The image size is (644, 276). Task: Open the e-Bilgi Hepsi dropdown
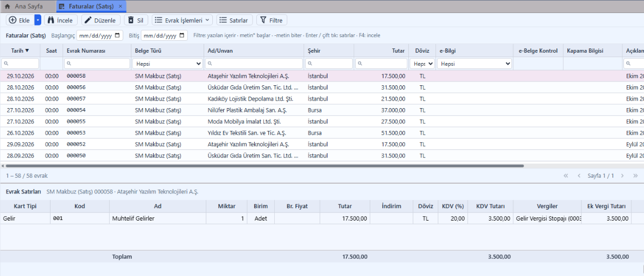click(475, 64)
